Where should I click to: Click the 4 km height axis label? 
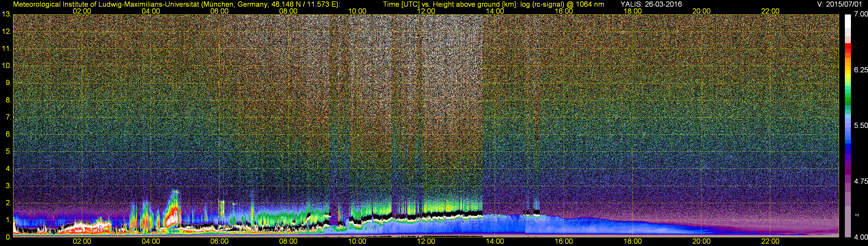(x=8, y=169)
